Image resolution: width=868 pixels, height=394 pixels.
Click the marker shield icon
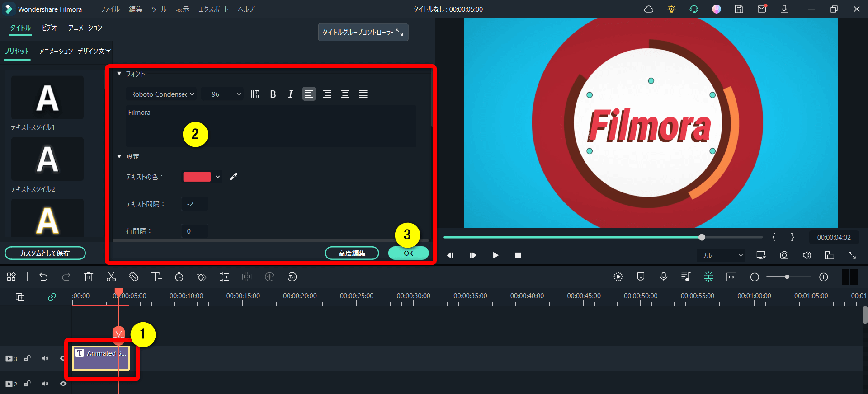(641, 277)
